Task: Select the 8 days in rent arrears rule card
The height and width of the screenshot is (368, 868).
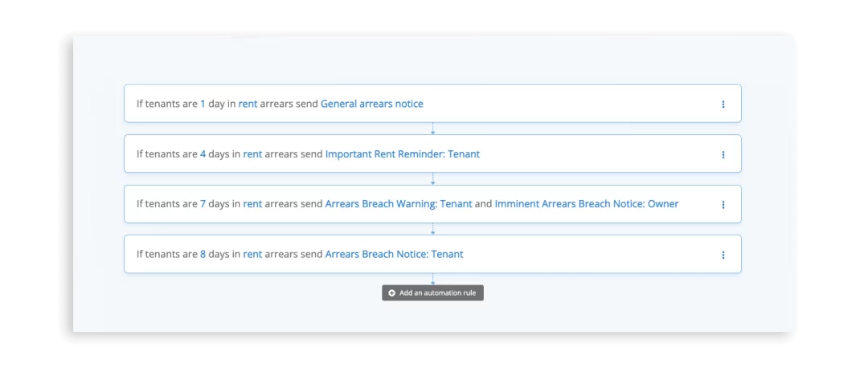Action: [432, 254]
